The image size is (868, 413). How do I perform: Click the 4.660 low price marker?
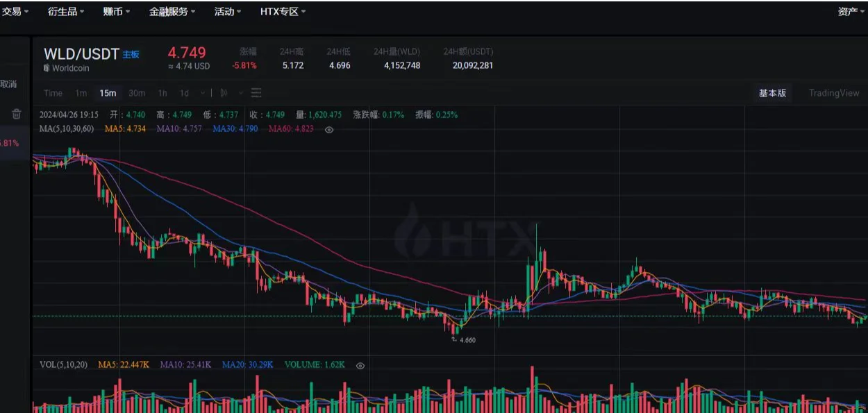pos(467,340)
